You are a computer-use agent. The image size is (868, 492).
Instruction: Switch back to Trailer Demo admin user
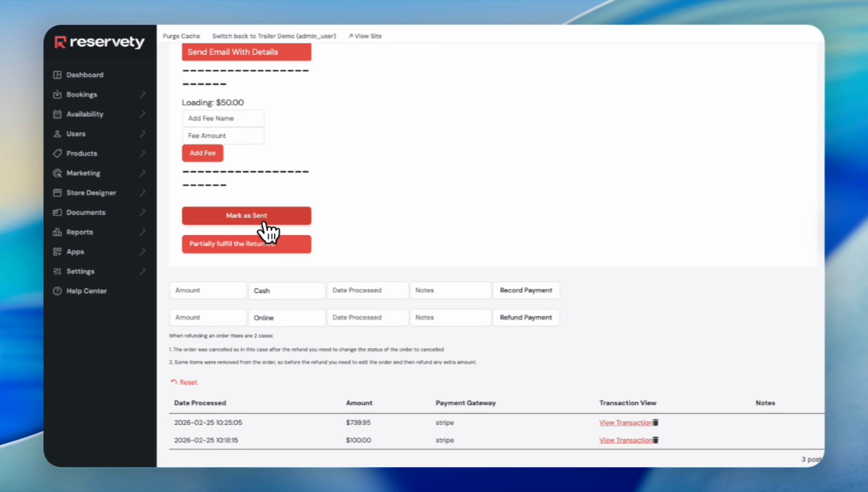(274, 36)
